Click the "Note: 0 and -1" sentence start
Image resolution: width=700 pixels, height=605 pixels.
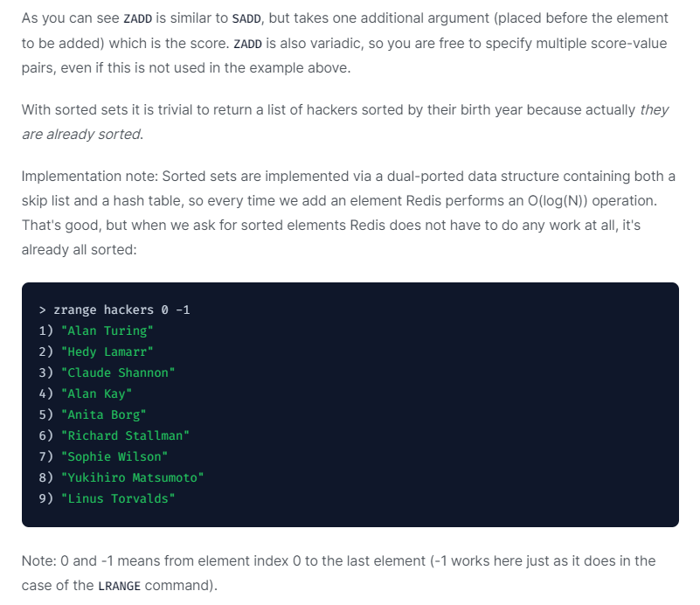tap(66, 560)
